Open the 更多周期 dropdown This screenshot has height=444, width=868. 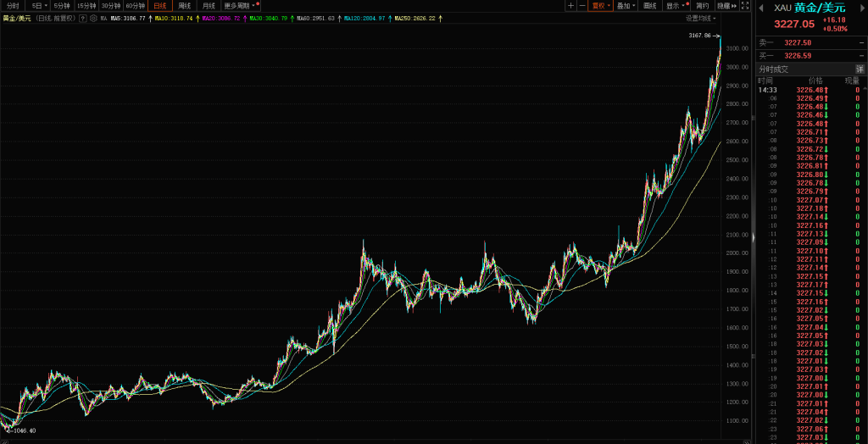241,6
